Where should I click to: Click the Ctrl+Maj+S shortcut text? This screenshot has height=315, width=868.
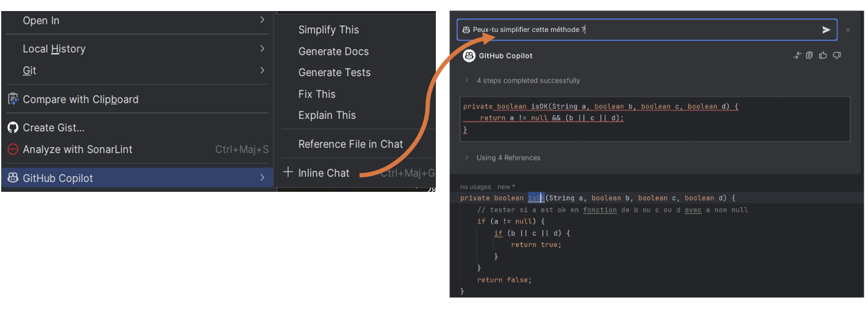[x=242, y=150]
